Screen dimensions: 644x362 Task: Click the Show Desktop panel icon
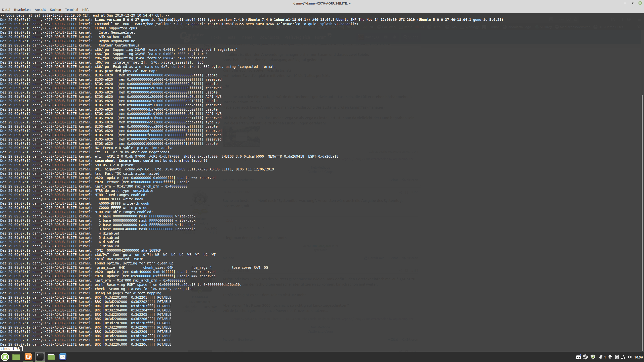click(16, 357)
